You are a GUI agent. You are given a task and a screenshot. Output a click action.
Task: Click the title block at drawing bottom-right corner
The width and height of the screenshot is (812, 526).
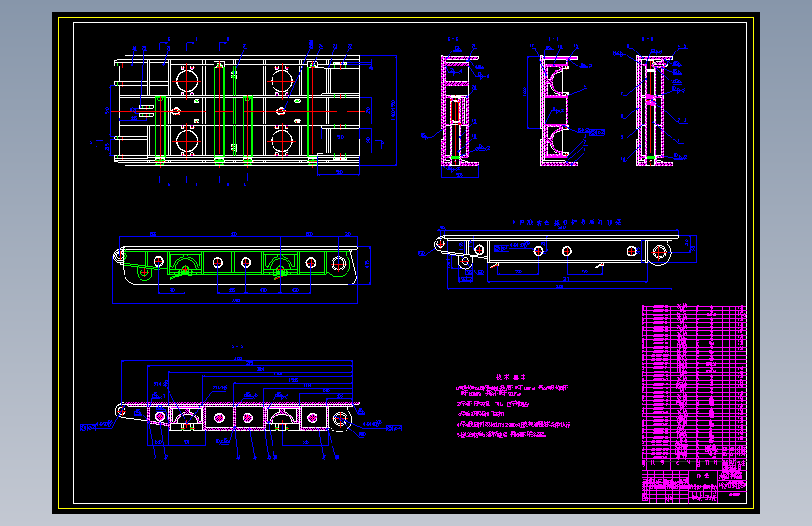pyautogui.click(x=694, y=486)
